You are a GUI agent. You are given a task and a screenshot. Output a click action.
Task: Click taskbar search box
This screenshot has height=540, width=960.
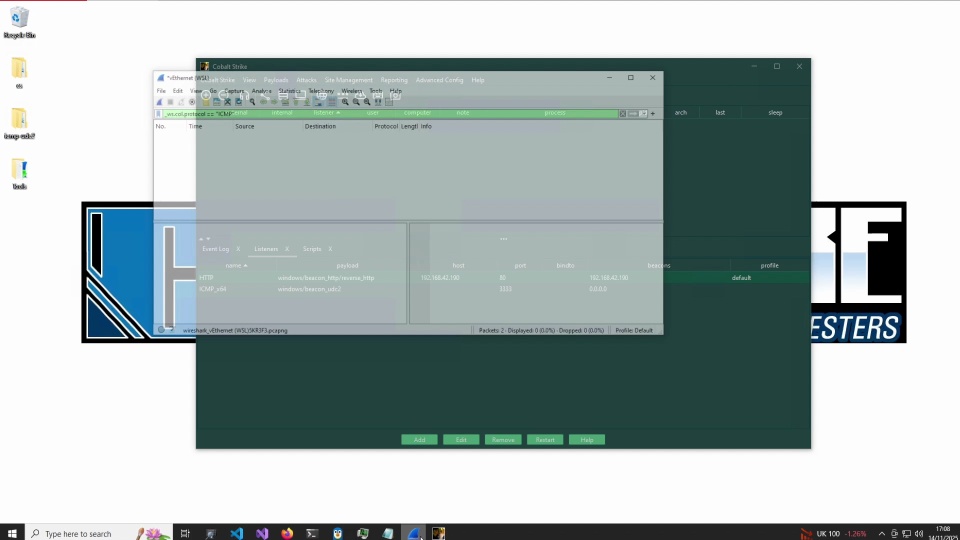pyautogui.click(x=98, y=533)
